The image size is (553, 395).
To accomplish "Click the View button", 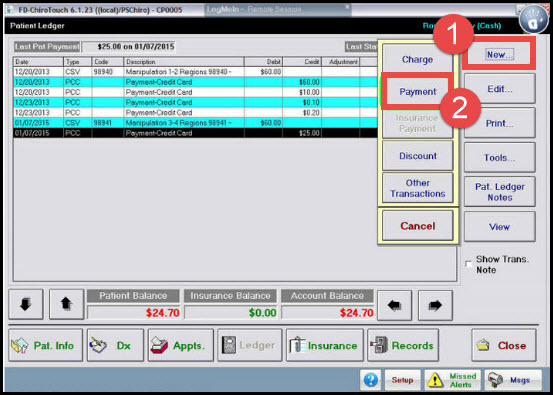I will click(499, 226).
